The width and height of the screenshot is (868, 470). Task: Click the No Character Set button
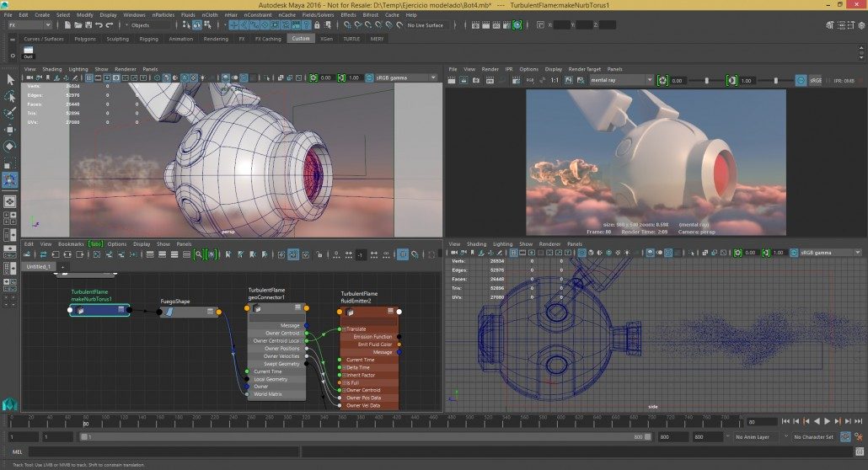pyautogui.click(x=812, y=437)
